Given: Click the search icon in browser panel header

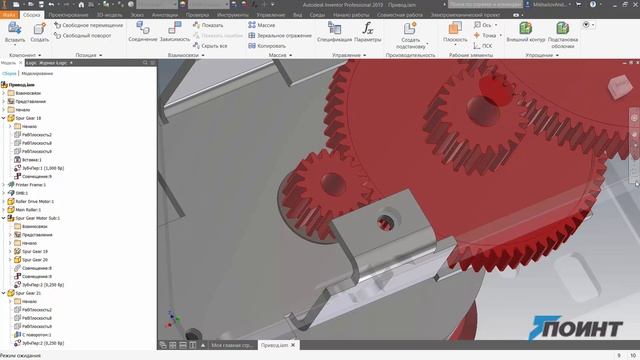Looking at the screenshot, I should coord(145,63).
